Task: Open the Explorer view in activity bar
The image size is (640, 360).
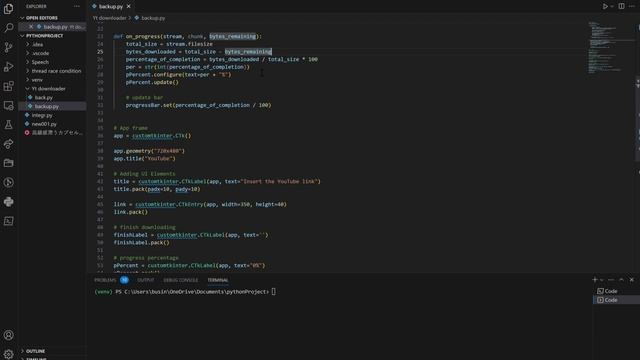Action: coord(9,9)
